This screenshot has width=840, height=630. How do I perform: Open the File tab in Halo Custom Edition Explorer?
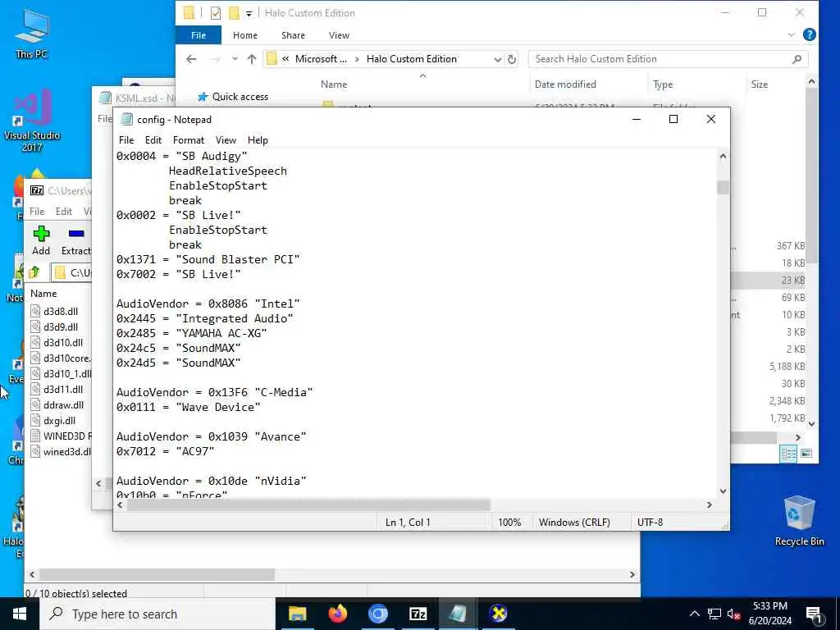[x=199, y=35]
